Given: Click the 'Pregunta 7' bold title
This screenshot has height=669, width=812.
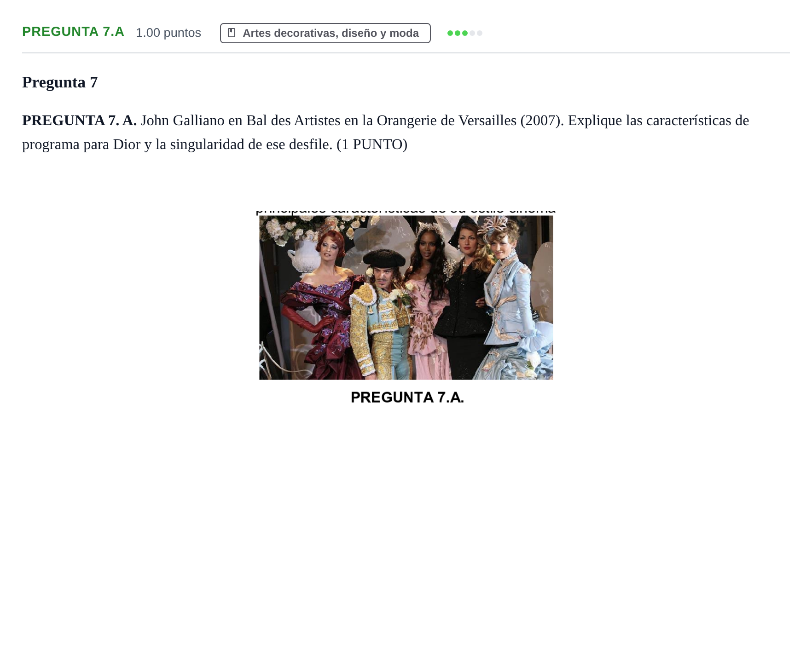Looking at the screenshot, I should [x=60, y=82].
